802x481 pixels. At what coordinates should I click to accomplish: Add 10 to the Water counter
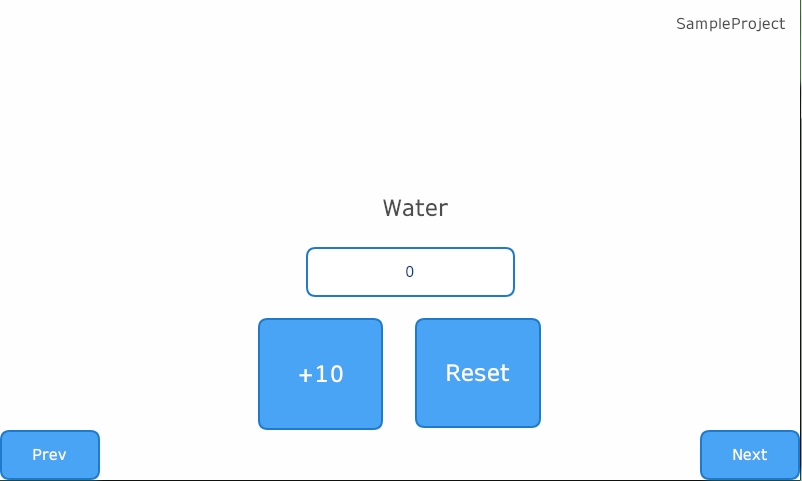point(320,374)
